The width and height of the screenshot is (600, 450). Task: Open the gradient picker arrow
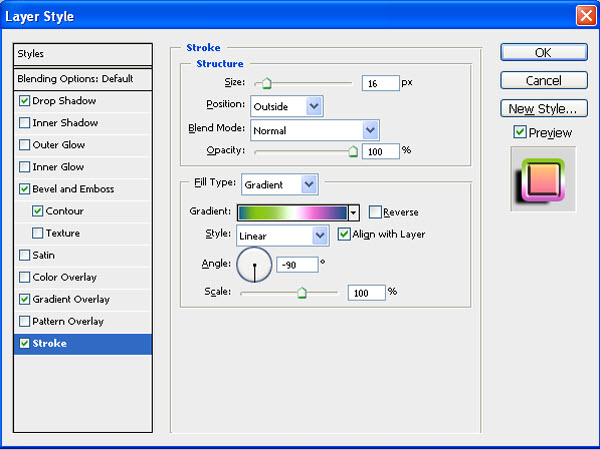(x=353, y=212)
